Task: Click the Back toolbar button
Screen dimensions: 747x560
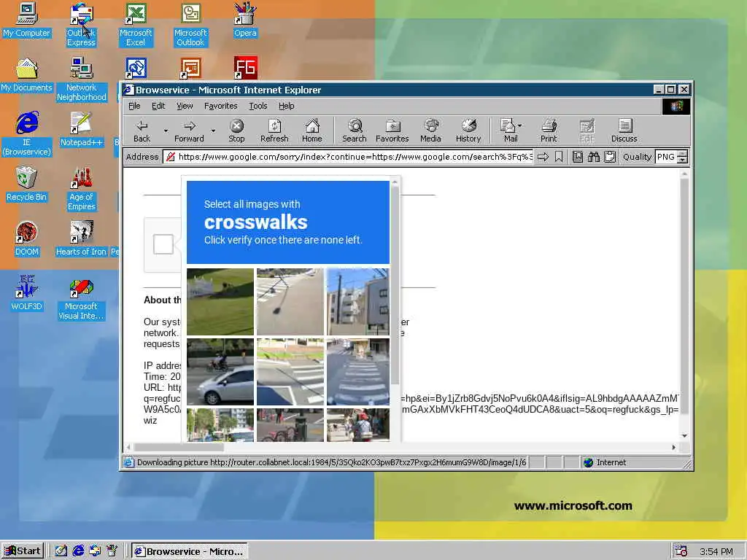Action: tap(142, 131)
